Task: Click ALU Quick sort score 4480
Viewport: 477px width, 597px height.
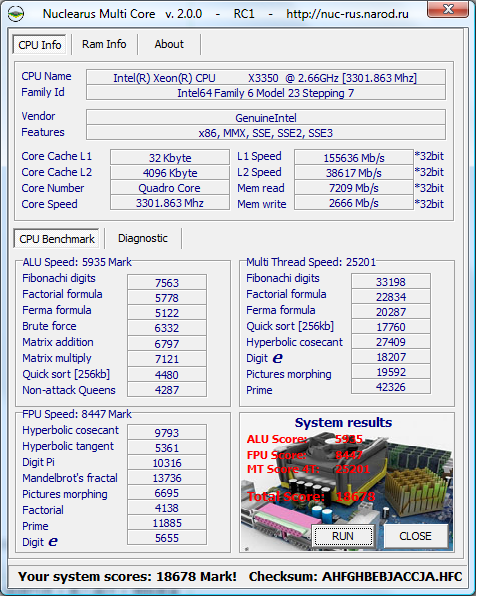Action: [x=167, y=375]
